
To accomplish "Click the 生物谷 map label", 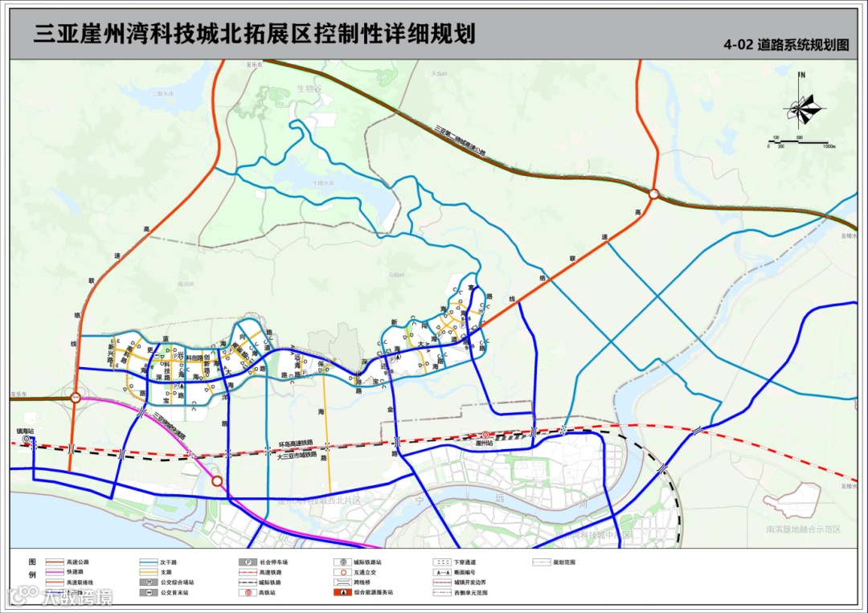I will click(309, 88).
